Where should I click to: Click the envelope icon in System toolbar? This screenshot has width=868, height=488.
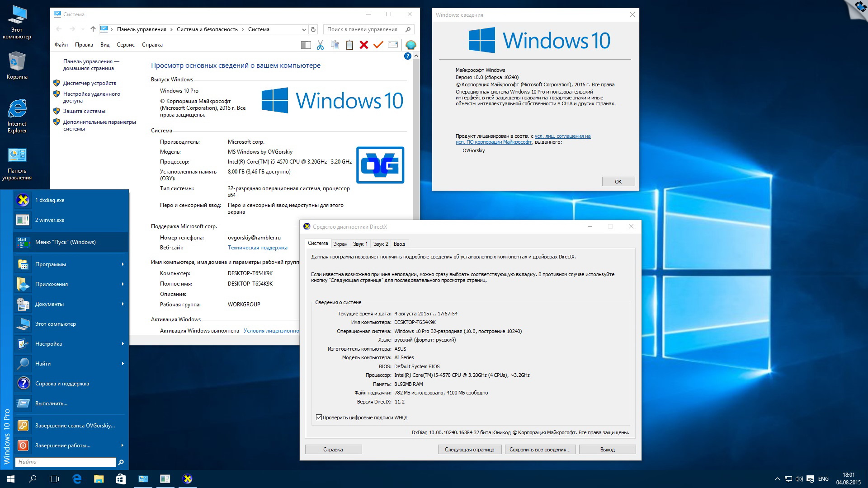point(393,45)
